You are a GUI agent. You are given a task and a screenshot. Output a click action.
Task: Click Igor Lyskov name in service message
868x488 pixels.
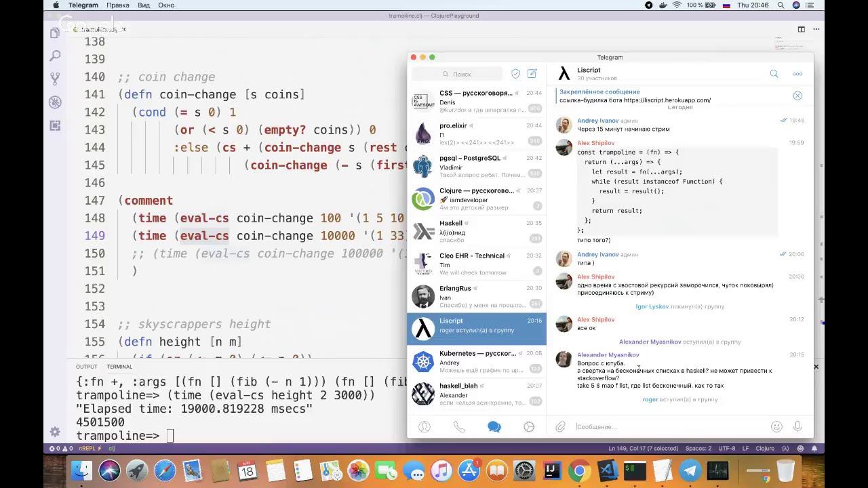point(652,306)
